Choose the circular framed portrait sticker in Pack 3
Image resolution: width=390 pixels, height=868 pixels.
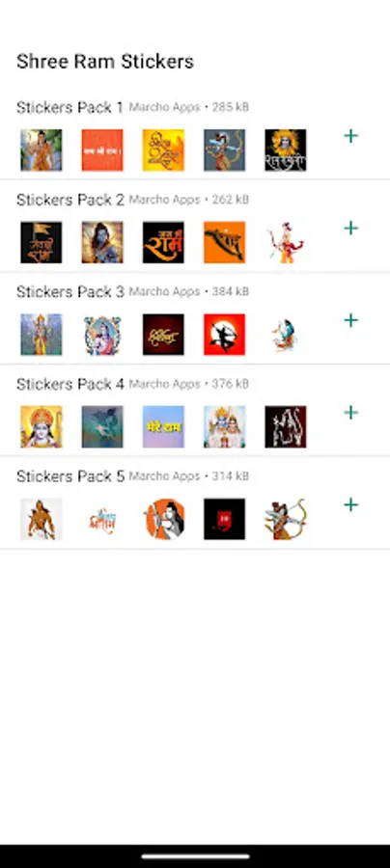pyautogui.click(x=102, y=335)
